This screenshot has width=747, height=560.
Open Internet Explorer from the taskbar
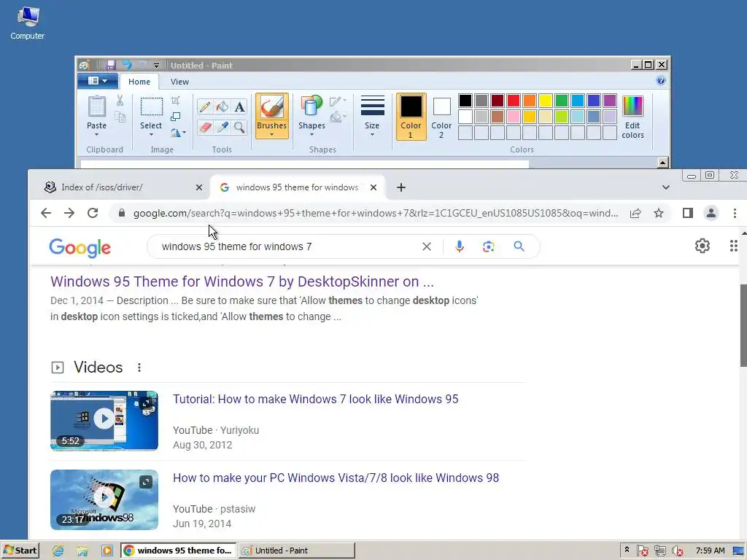click(58, 551)
